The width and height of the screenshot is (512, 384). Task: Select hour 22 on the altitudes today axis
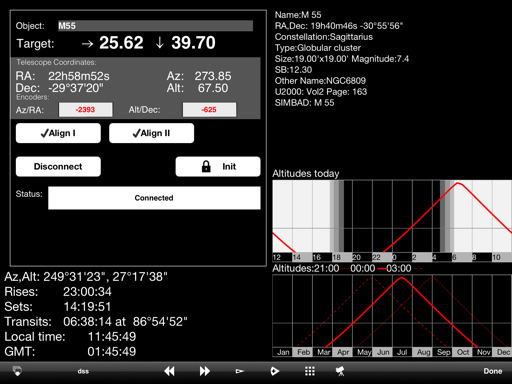tap(377, 257)
